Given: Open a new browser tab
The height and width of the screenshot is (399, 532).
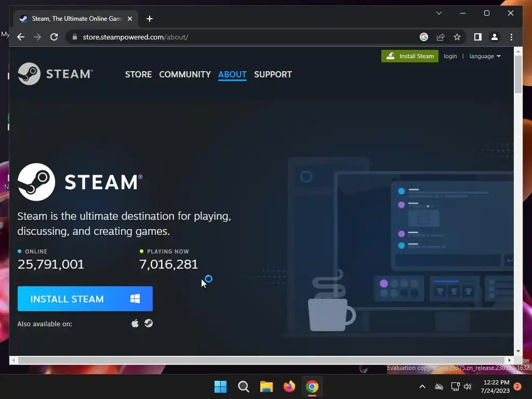Looking at the screenshot, I should click(150, 19).
